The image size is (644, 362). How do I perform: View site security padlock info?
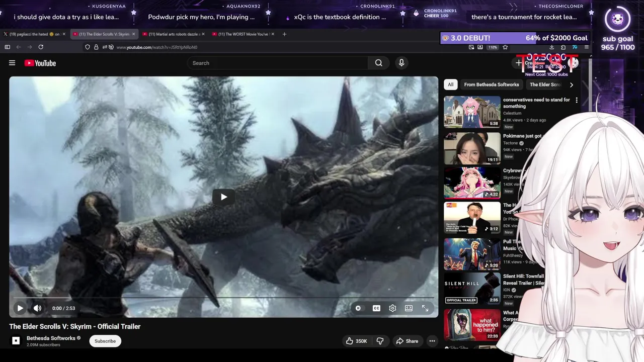(96, 47)
